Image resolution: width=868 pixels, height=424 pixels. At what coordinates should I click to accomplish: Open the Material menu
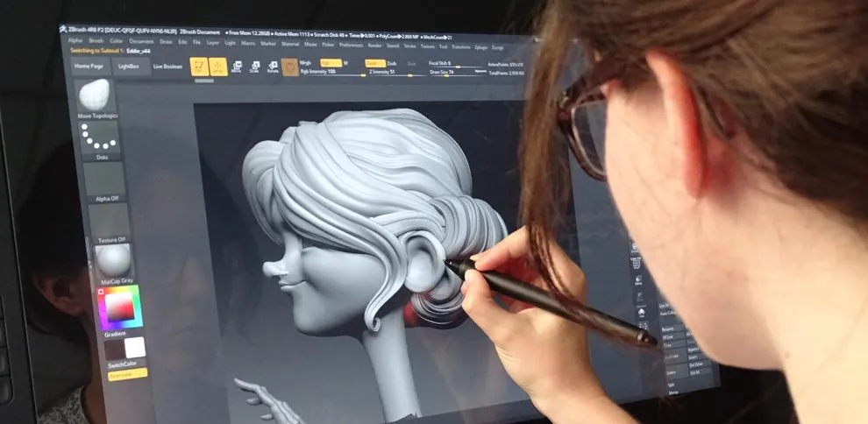pyautogui.click(x=289, y=44)
